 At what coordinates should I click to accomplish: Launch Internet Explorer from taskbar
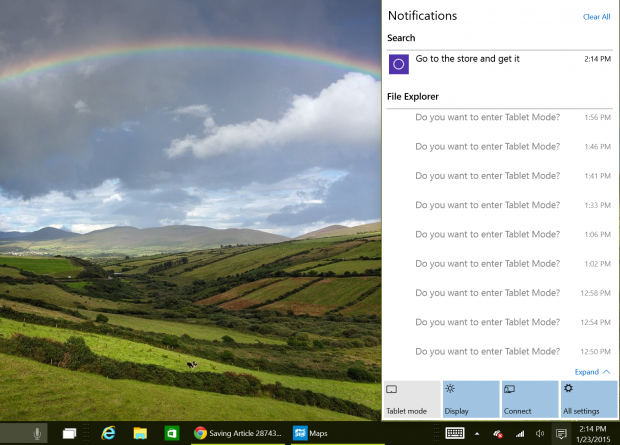point(108,434)
